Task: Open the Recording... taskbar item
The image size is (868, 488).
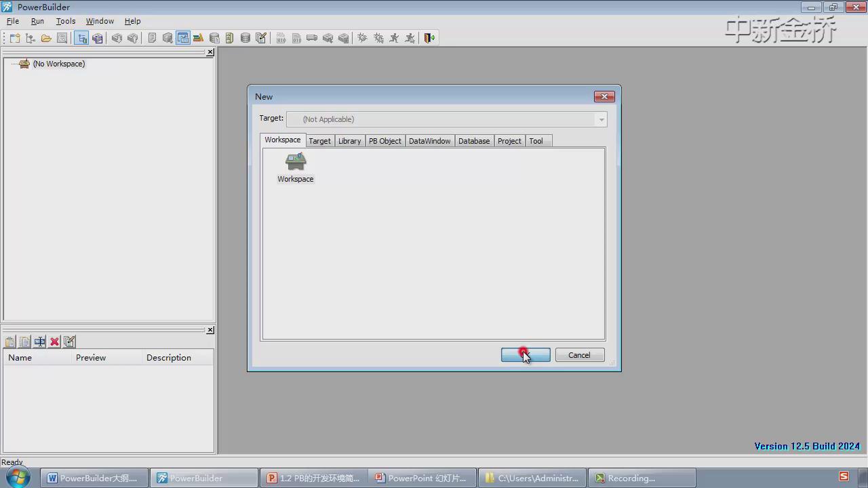Action: tap(642, 478)
